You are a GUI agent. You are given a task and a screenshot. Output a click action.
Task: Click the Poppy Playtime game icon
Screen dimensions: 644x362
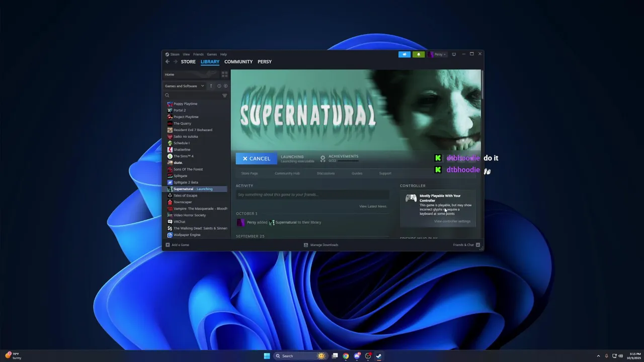170,104
